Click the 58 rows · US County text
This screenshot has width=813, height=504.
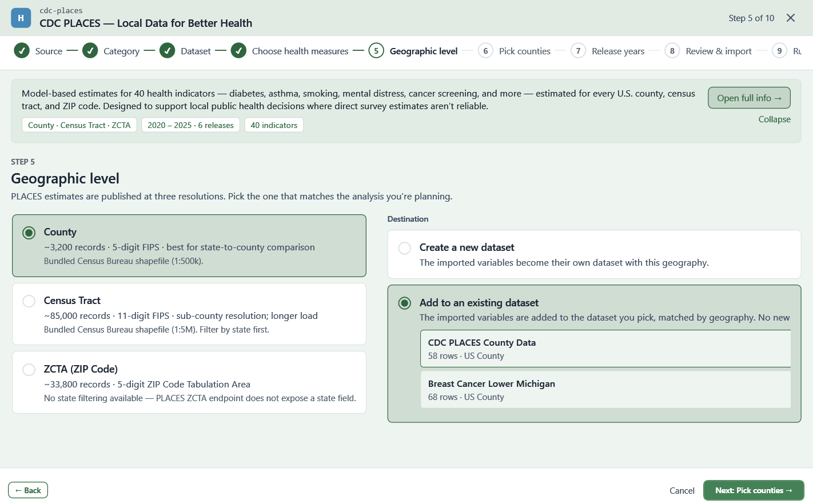pyautogui.click(x=466, y=355)
